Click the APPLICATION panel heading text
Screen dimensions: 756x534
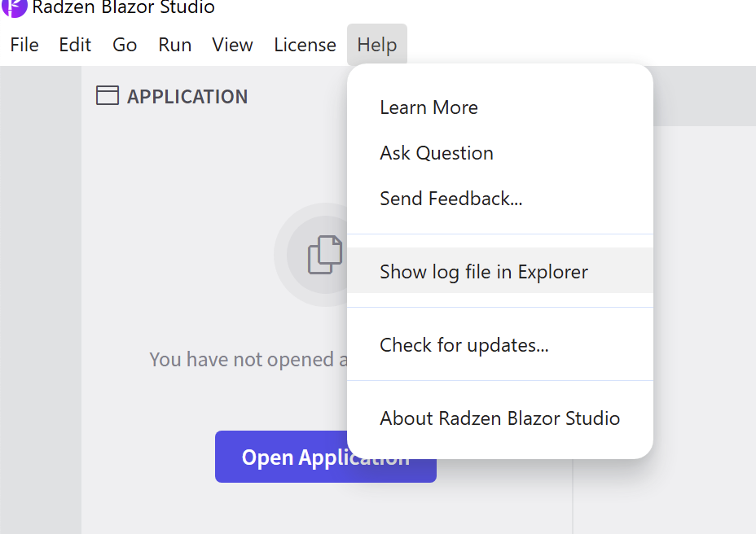pos(187,96)
